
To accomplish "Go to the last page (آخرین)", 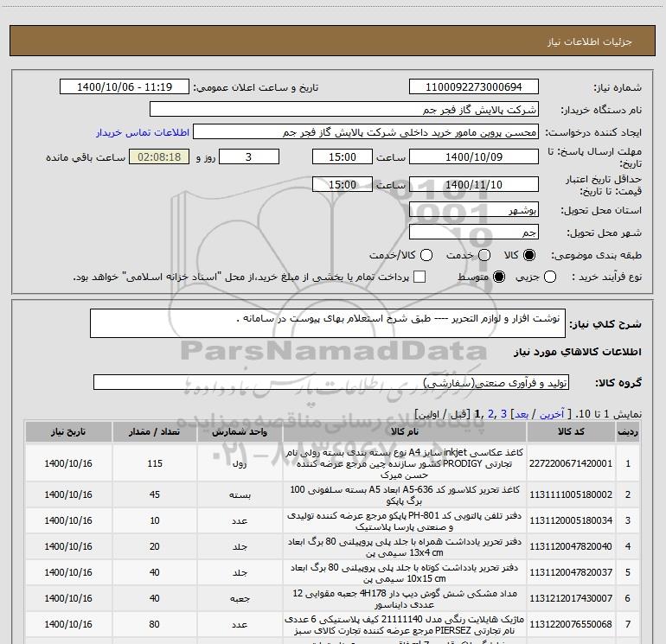I will 552,414.
